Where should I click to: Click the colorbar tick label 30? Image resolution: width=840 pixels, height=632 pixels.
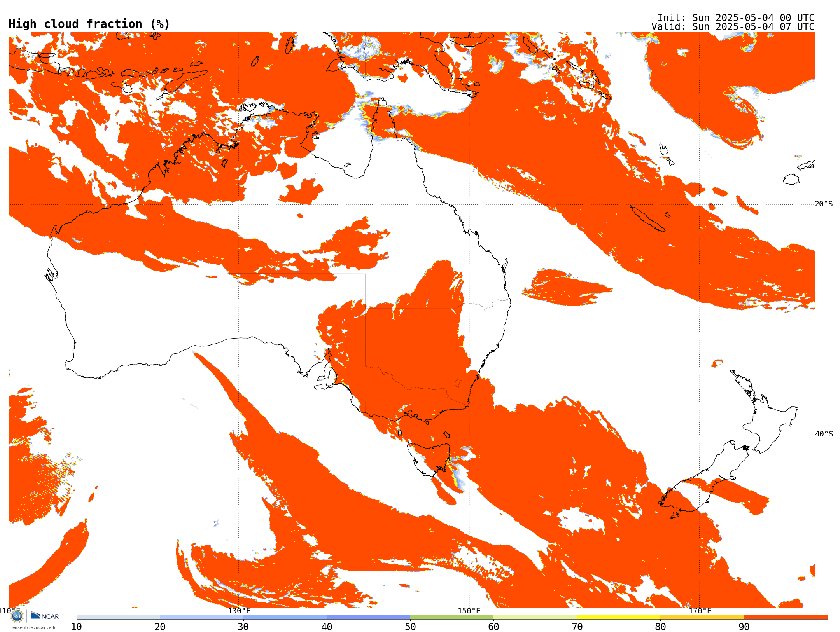pos(243,627)
